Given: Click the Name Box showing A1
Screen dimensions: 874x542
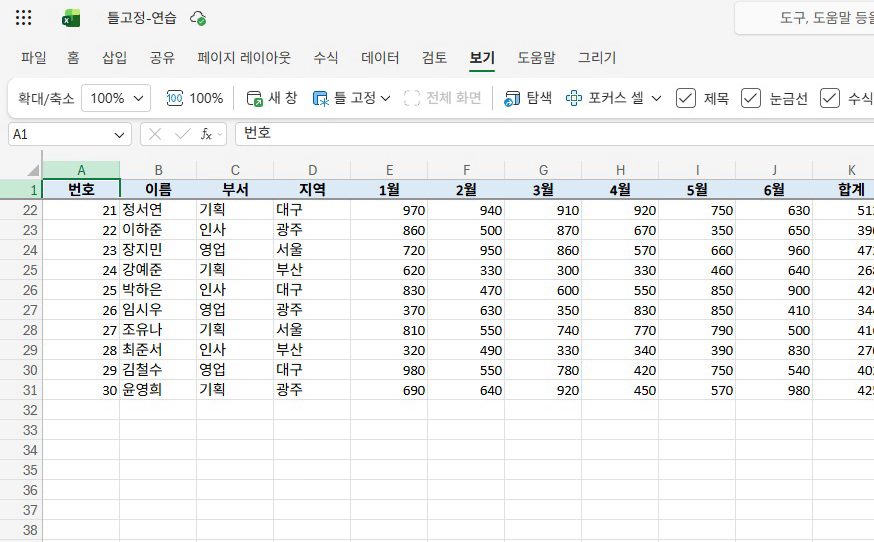Looking at the screenshot, I should click(60, 134).
